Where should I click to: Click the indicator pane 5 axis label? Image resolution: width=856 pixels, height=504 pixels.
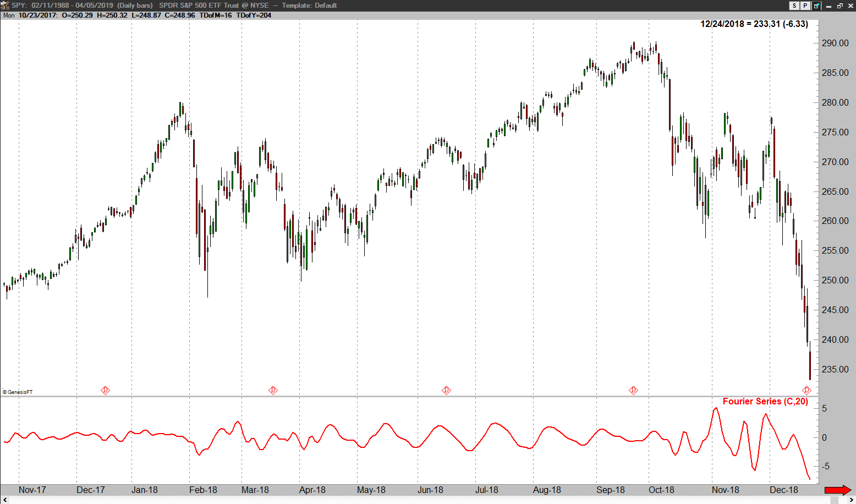[x=824, y=409]
